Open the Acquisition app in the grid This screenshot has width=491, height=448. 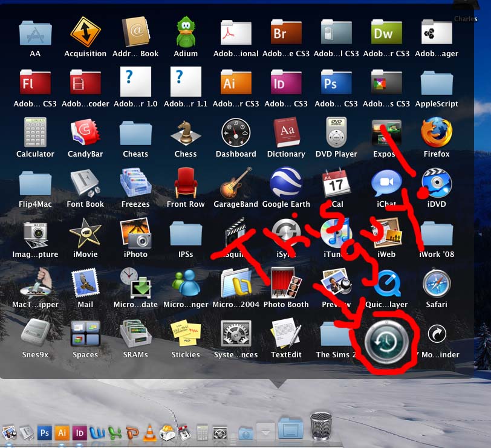85,32
